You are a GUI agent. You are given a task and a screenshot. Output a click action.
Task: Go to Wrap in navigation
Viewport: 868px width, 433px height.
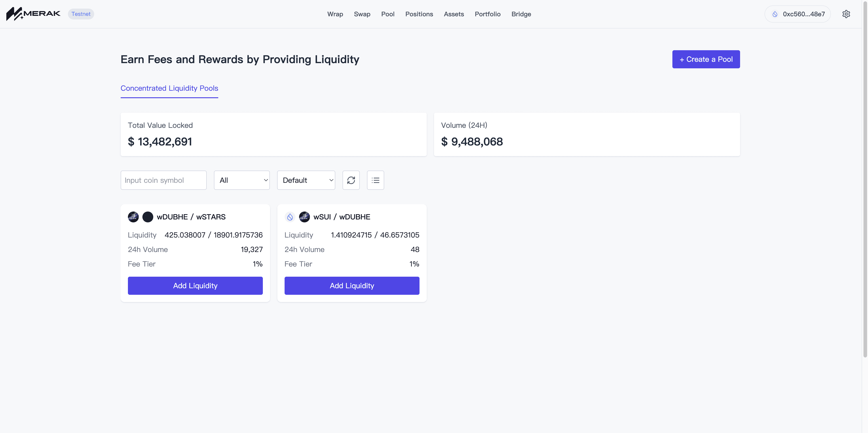pyautogui.click(x=335, y=14)
